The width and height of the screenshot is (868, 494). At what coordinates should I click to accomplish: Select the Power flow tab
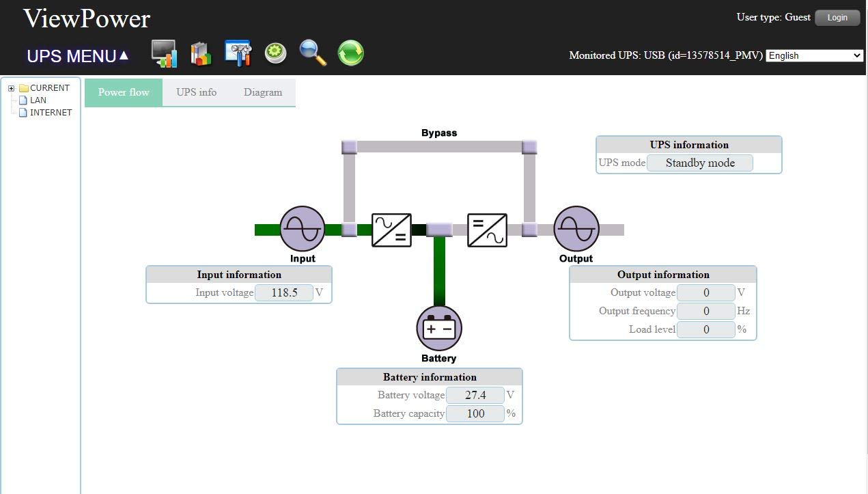click(x=124, y=92)
